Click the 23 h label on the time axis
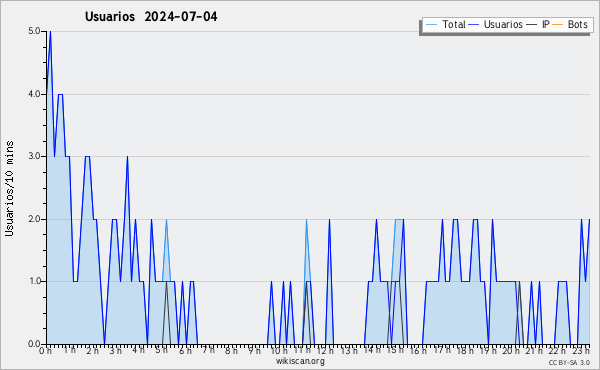The image size is (600, 370). pos(581,350)
